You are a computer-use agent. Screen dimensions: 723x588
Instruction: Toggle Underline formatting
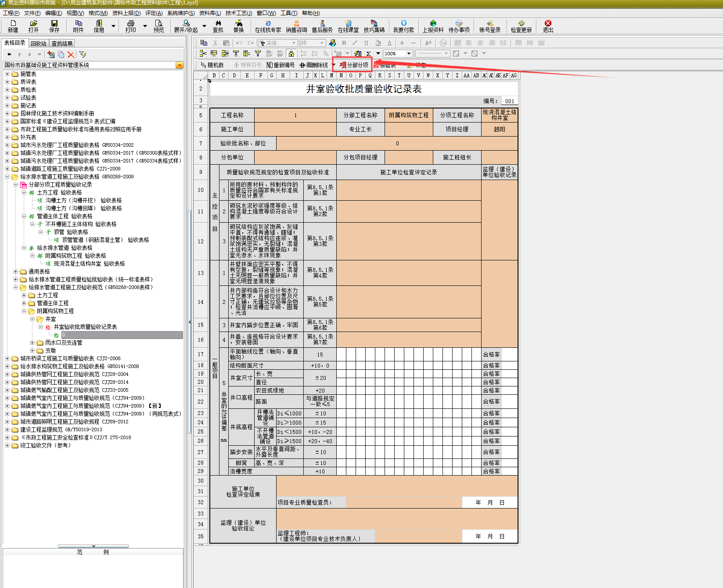(x=366, y=43)
